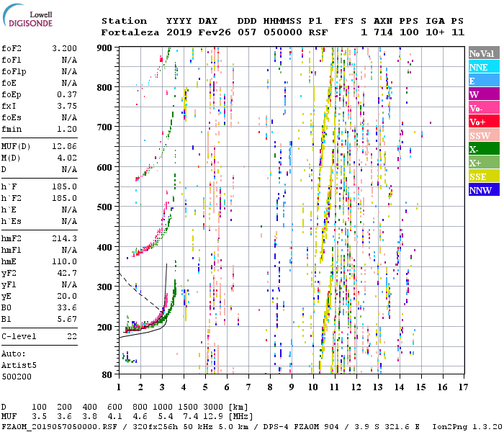Click the B0 value 33.6

(67, 308)
